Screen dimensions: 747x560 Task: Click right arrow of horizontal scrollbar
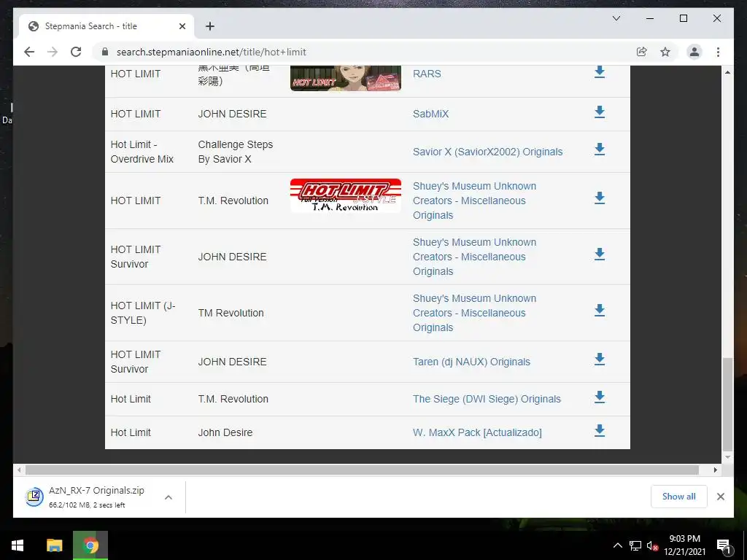tap(715, 470)
